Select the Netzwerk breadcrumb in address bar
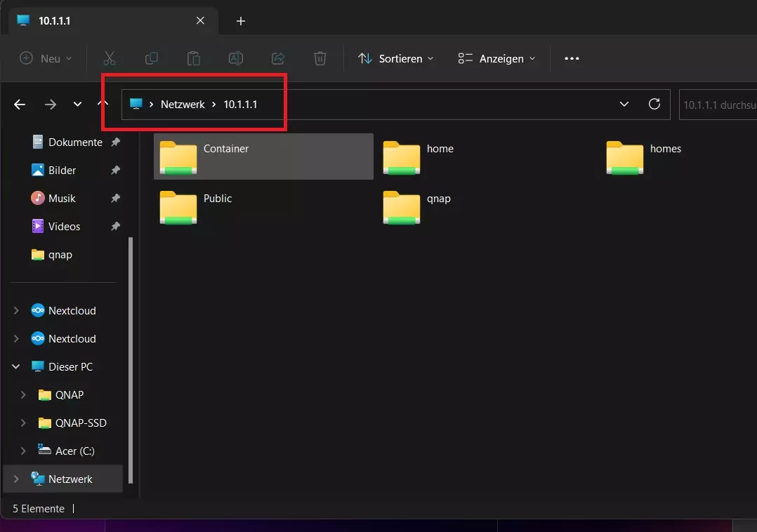 click(183, 105)
